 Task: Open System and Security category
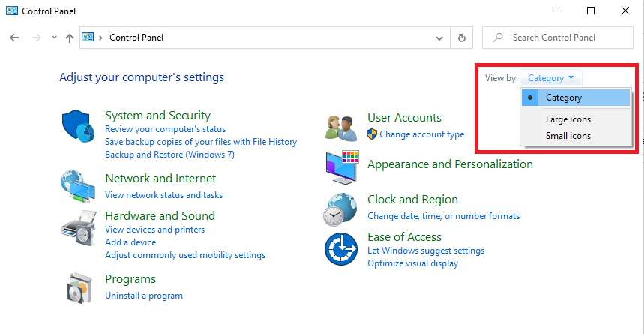point(157,115)
